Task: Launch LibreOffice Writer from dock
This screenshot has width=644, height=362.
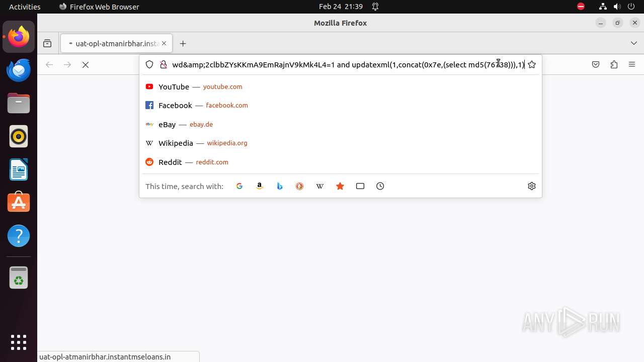Action: (x=19, y=169)
